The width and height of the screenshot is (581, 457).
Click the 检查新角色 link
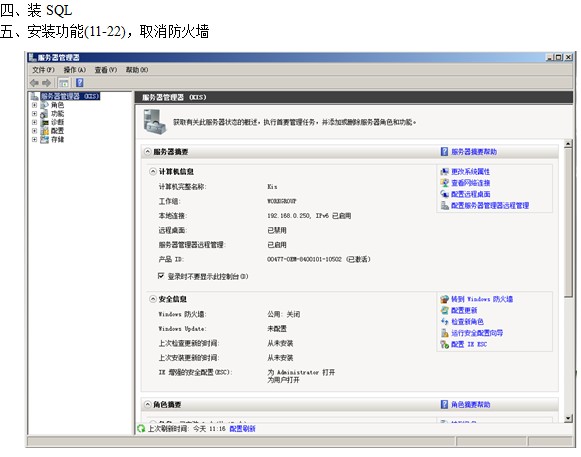pos(467,322)
